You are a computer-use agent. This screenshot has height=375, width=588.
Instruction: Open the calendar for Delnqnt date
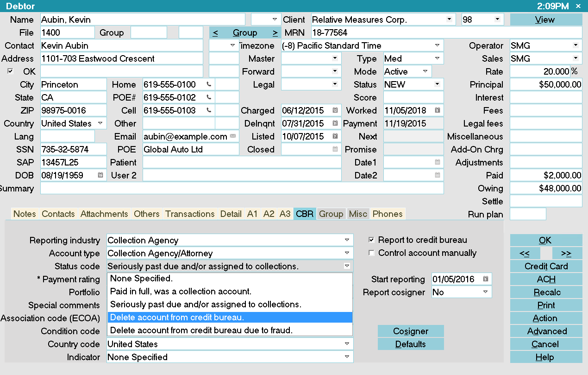coord(335,123)
